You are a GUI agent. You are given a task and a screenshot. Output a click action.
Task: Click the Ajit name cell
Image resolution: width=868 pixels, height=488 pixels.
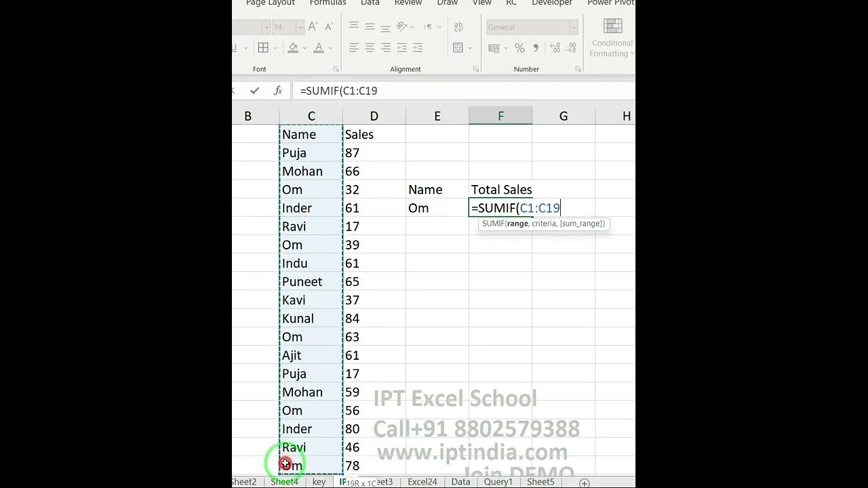[311, 355]
